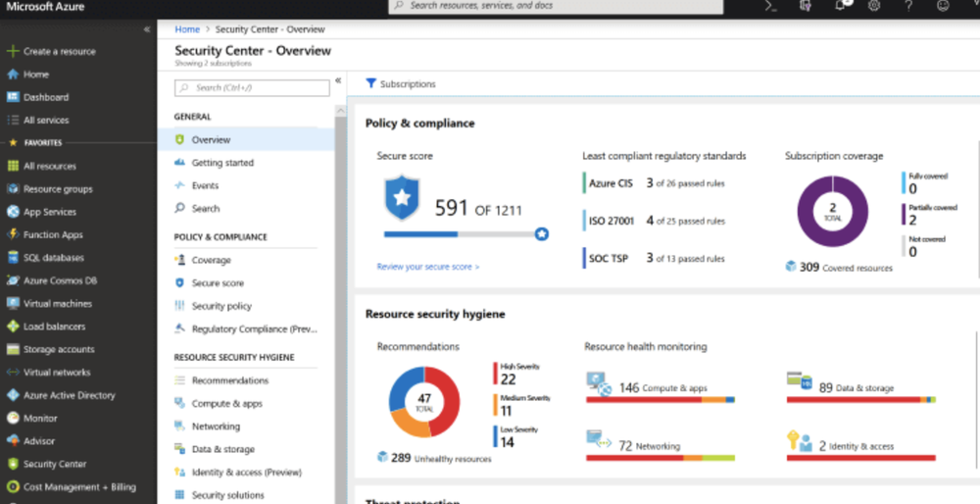Open Identity & access (Preview) menu item
The width and height of the screenshot is (980, 504).
[246, 472]
